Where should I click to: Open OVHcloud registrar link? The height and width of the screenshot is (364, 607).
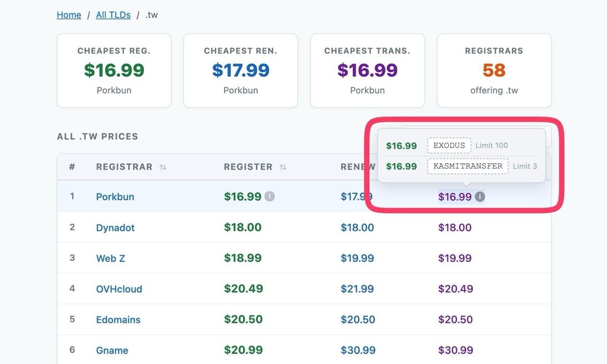tap(119, 289)
